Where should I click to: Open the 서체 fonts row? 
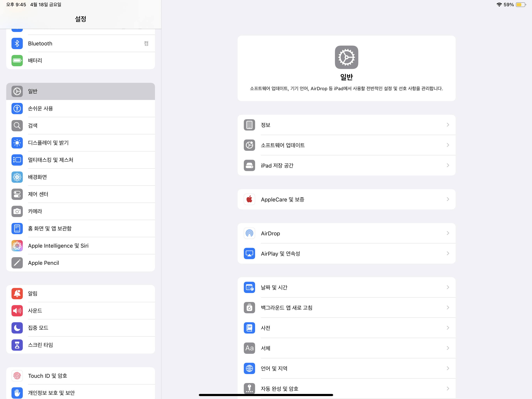[347, 348]
